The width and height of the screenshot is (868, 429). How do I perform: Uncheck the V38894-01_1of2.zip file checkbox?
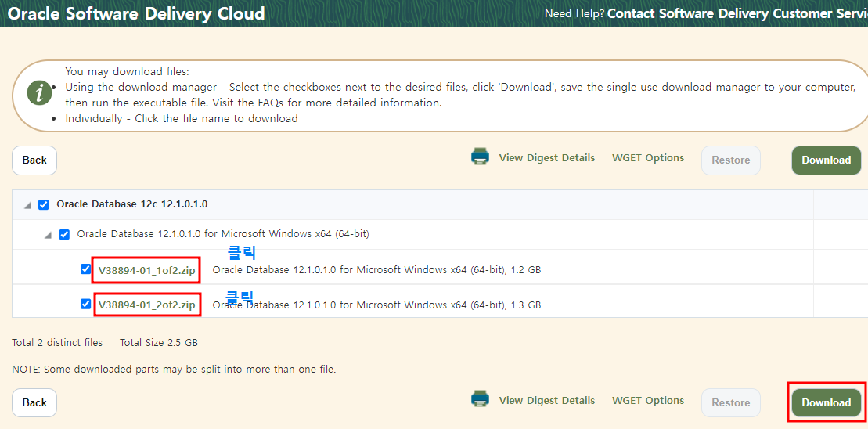85,269
